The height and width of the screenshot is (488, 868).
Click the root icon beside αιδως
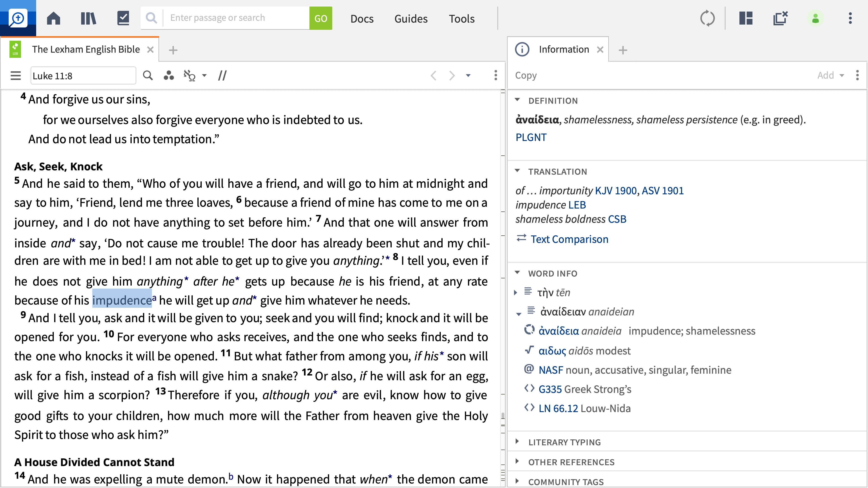[529, 350]
